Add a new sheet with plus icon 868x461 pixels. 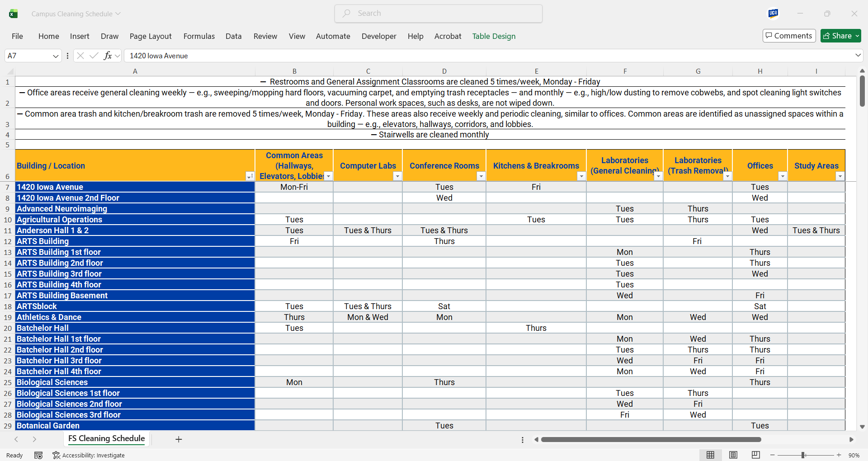[179, 439]
